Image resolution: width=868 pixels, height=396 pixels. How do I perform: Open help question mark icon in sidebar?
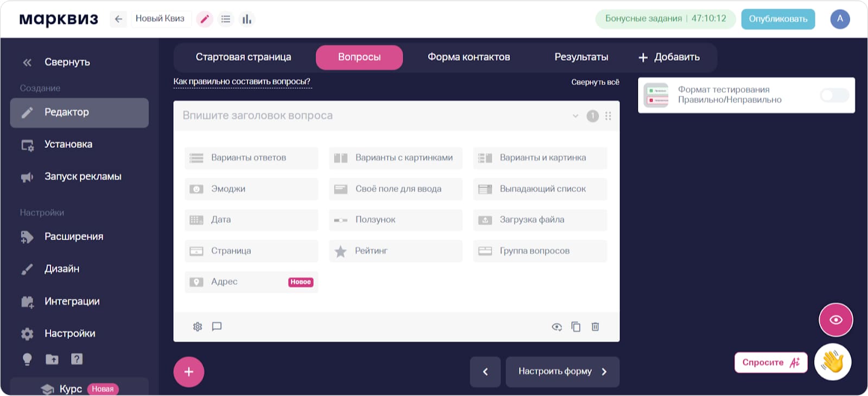pos(77,359)
